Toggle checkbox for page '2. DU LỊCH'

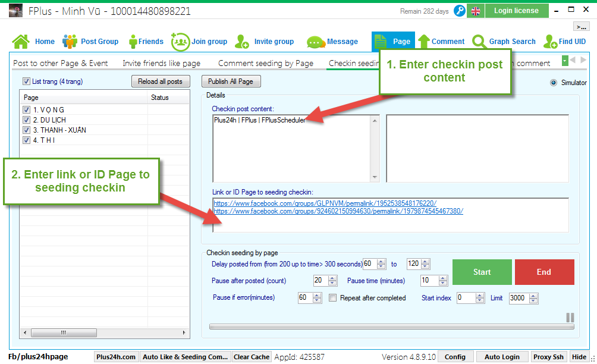coord(26,120)
